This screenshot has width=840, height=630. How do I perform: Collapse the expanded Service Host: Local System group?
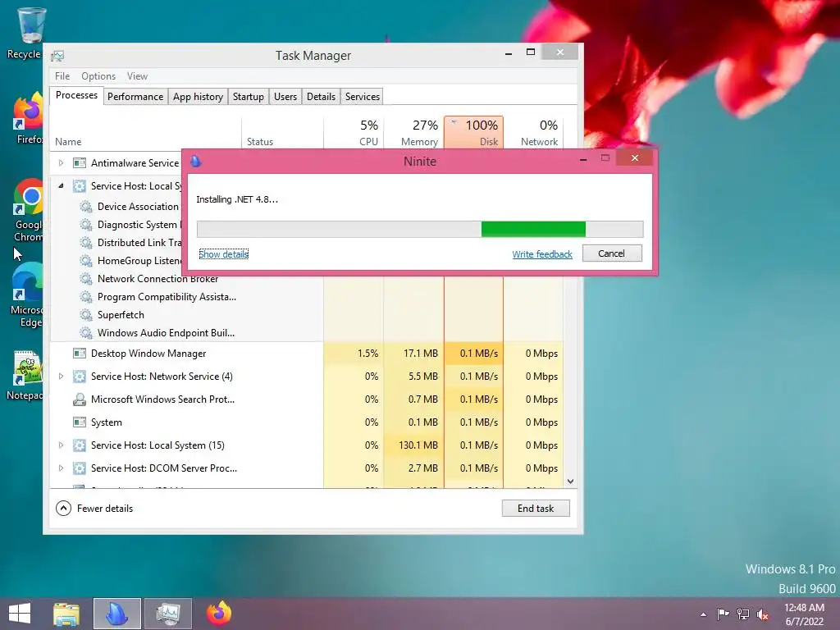61,186
